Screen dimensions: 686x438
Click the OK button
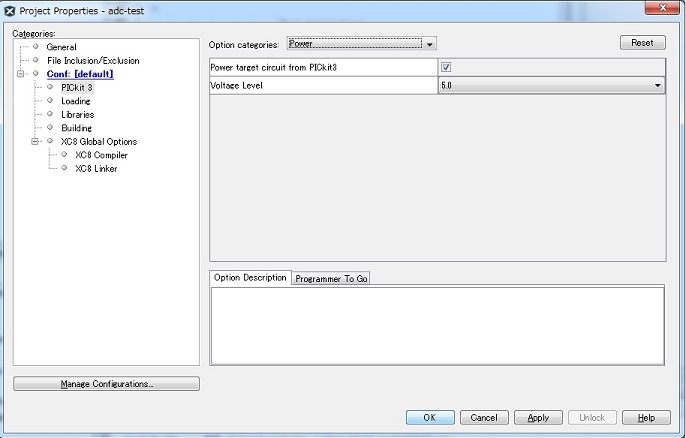[430, 417]
